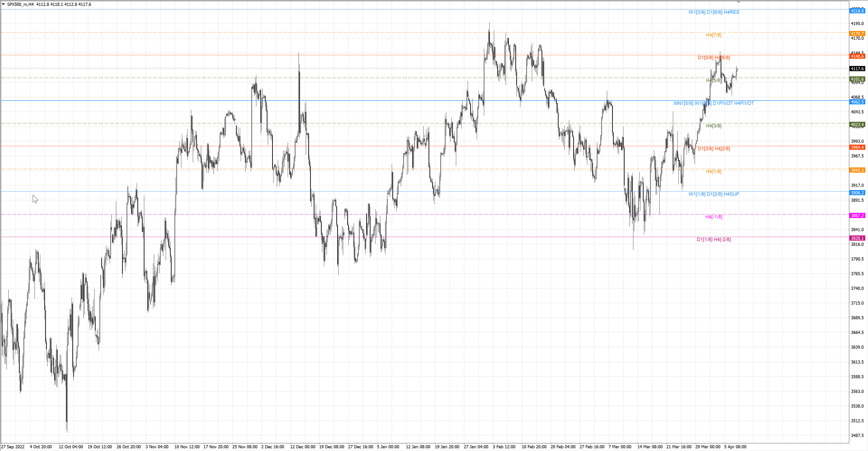Viewport: 868px width, 451px height.
Task: Expand the dropdown arrow beside SPX500_m,H4
Action: [x=3, y=4]
